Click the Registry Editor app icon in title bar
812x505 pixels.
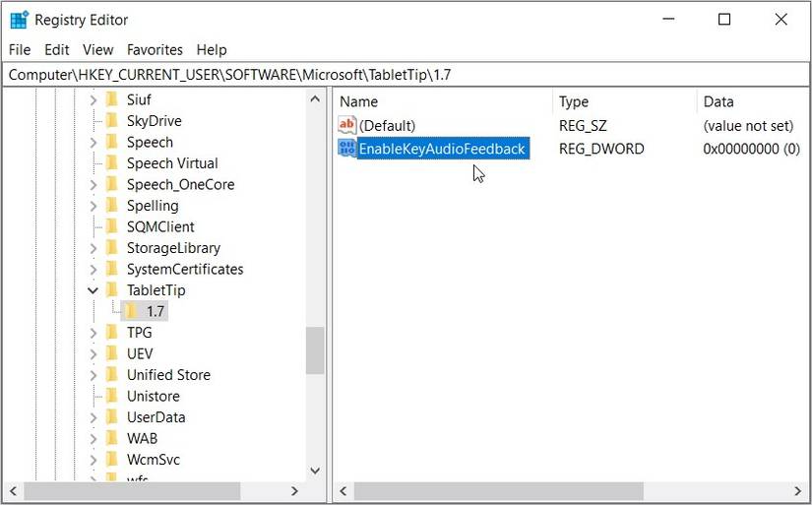click(19, 20)
